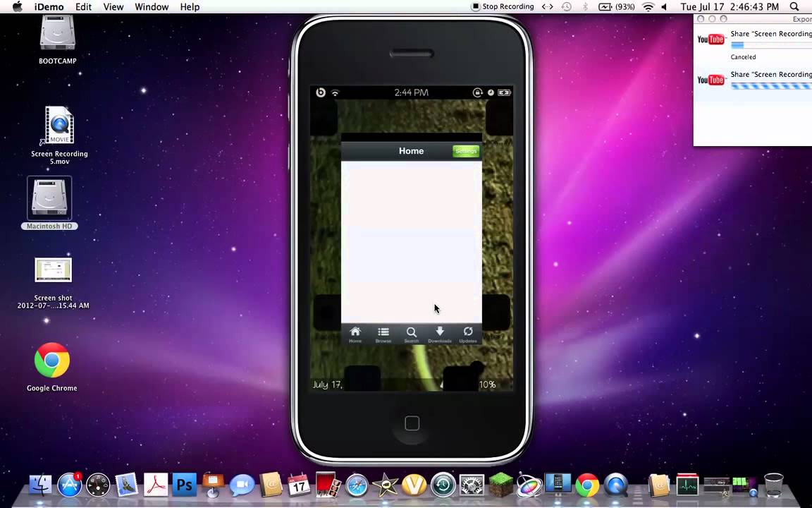Open Photoshop from the Dock
This screenshot has height=508, width=812.
(x=185, y=485)
